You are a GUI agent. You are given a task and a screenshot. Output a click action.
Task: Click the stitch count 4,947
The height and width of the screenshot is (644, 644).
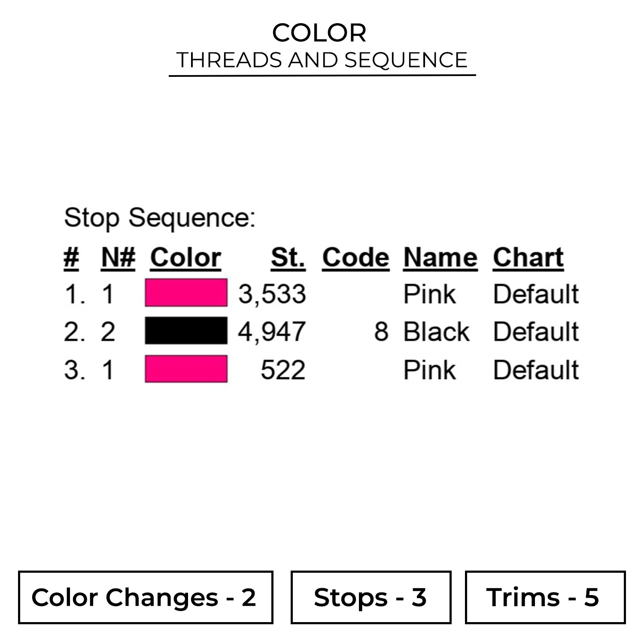(272, 332)
